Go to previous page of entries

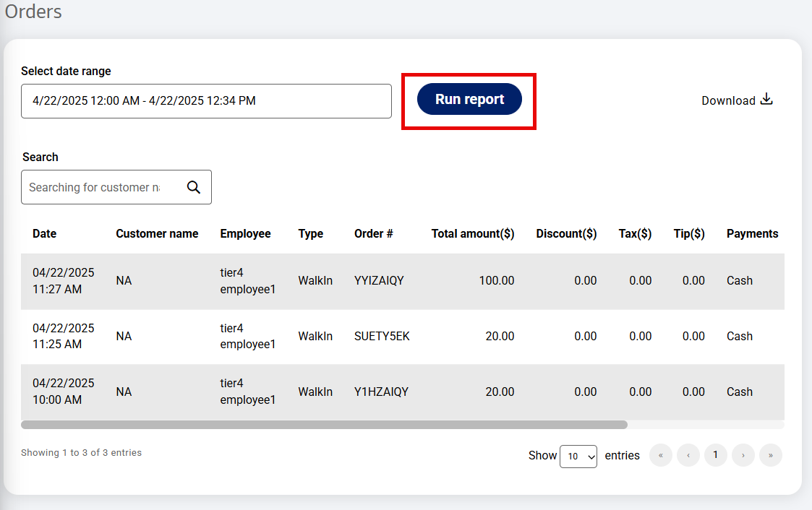click(x=688, y=455)
